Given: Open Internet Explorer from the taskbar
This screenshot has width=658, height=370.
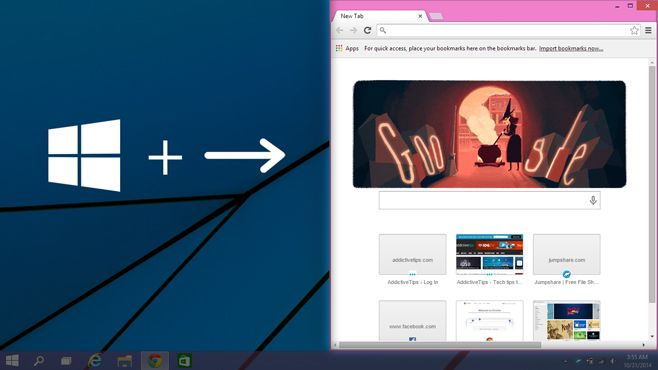Looking at the screenshot, I should pos(95,360).
